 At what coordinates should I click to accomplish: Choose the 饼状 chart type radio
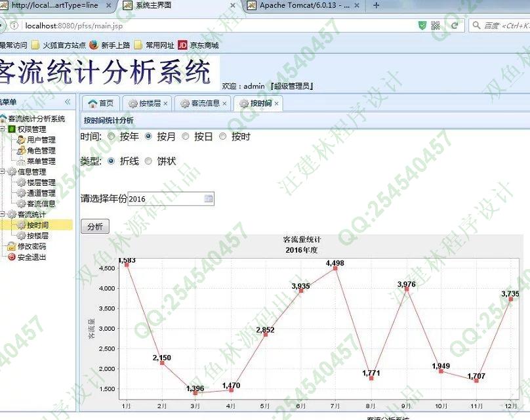[148, 161]
